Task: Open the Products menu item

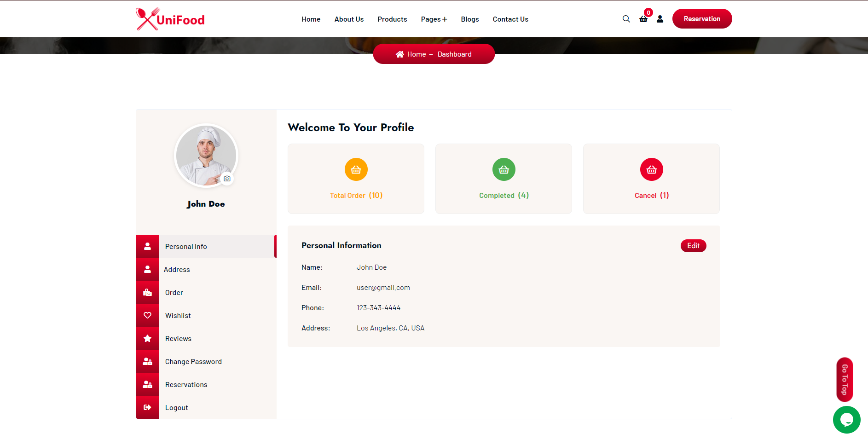Action: pyautogui.click(x=392, y=19)
